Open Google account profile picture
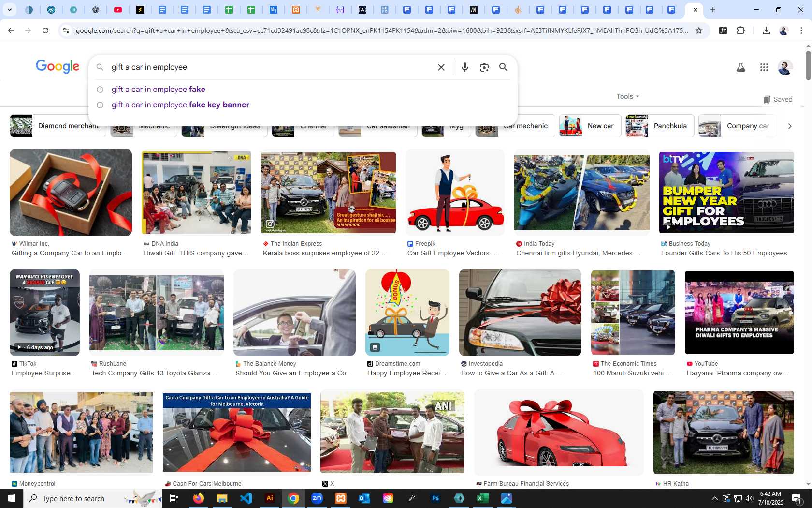The width and height of the screenshot is (812, 508). (x=785, y=67)
